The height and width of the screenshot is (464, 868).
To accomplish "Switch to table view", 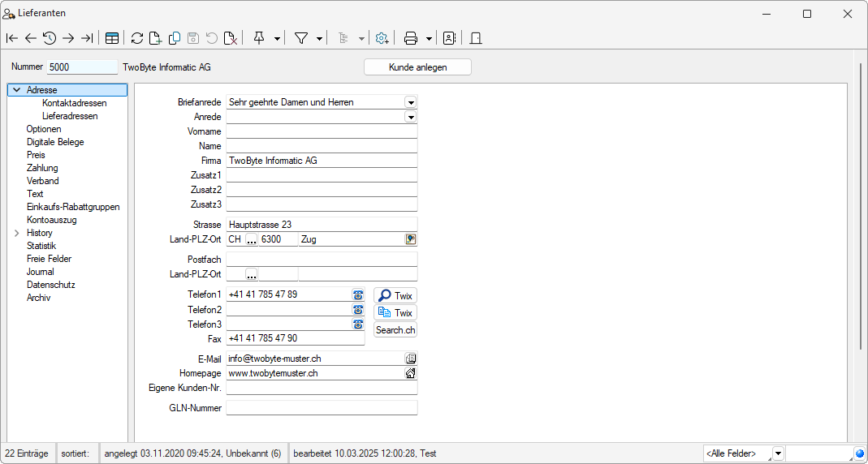I will [x=112, y=38].
